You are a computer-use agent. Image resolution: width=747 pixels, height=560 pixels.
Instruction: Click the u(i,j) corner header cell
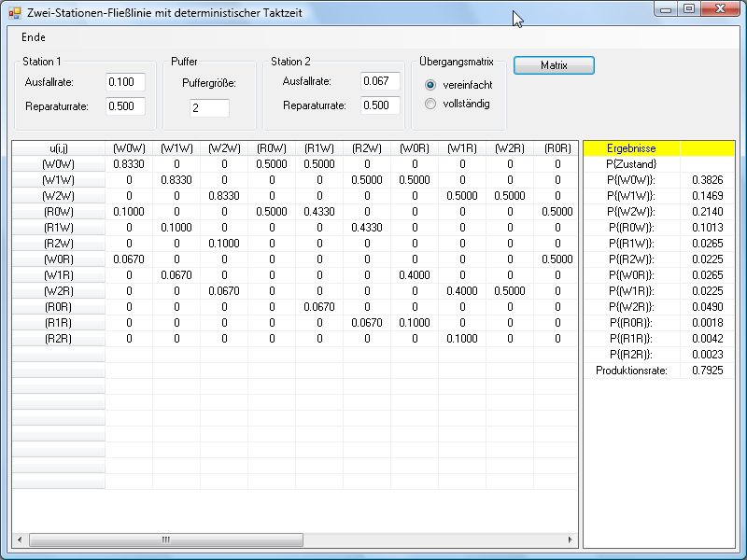(x=58, y=148)
